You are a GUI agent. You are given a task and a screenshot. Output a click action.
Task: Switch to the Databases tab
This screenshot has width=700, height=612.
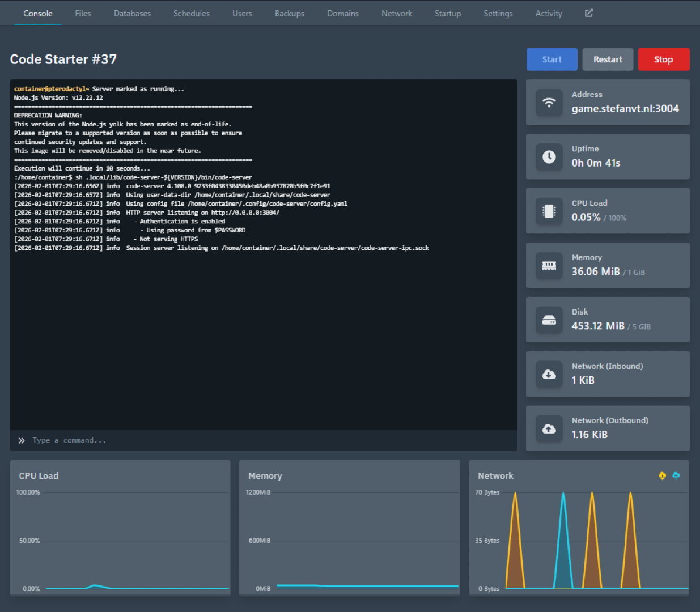coord(132,14)
